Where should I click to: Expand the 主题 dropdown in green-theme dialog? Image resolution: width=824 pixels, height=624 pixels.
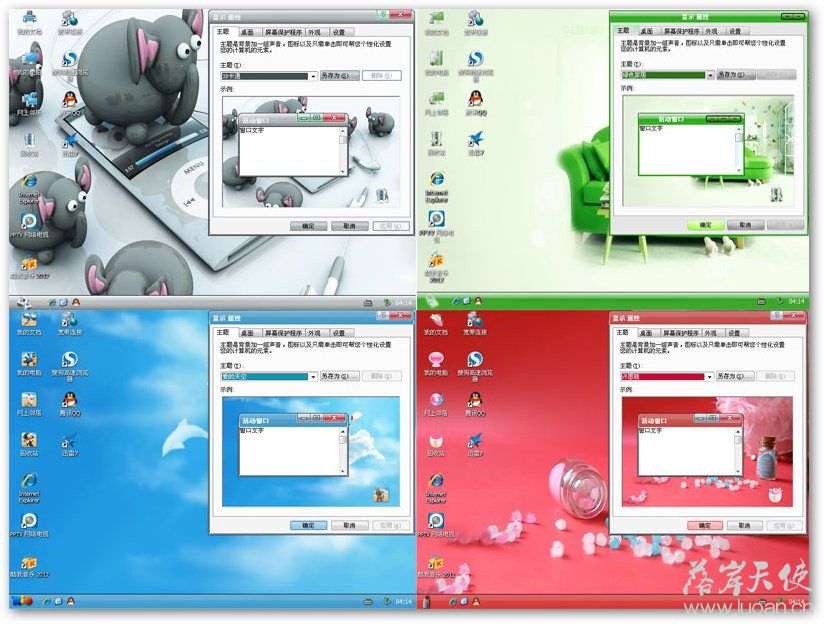coord(711,75)
